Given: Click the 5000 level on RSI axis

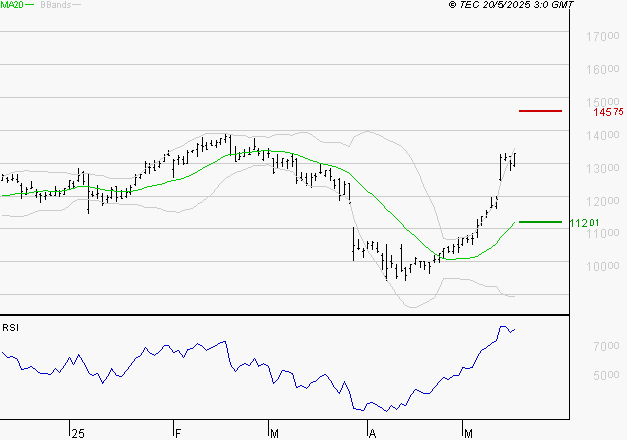Looking at the screenshot, I should tap(606, 376).
